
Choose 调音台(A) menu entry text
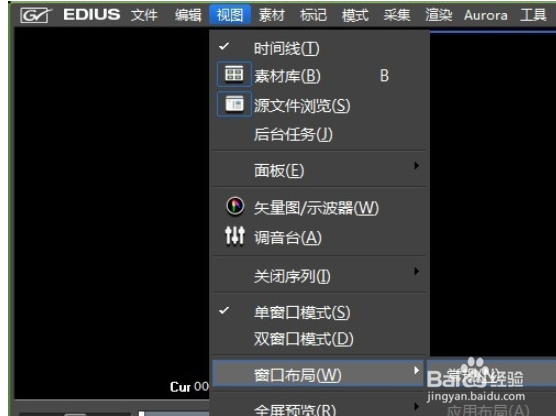(288, 237)
